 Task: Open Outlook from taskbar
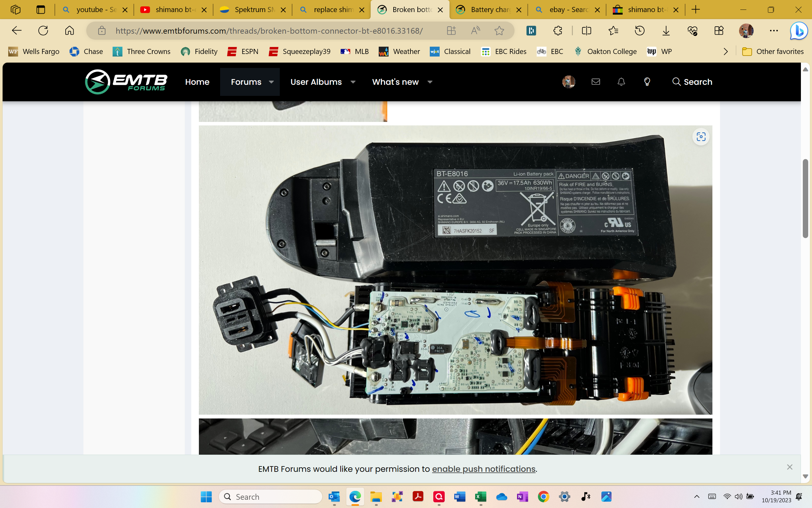point(334,497)
